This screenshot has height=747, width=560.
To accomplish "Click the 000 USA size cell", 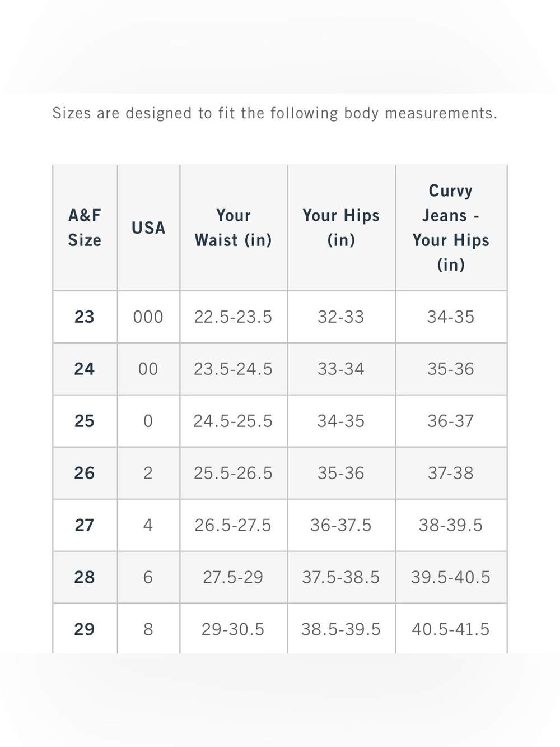I will tap(148, 317).
